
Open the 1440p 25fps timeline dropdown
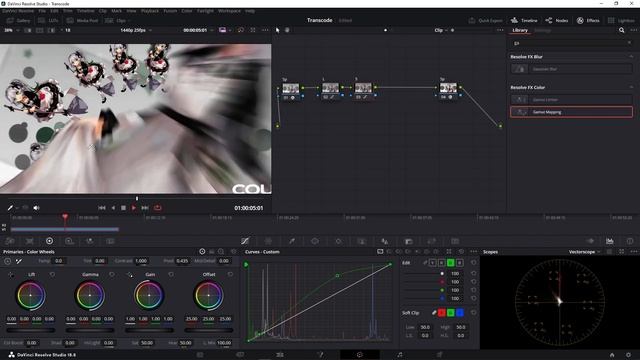[x=136, y=30]
